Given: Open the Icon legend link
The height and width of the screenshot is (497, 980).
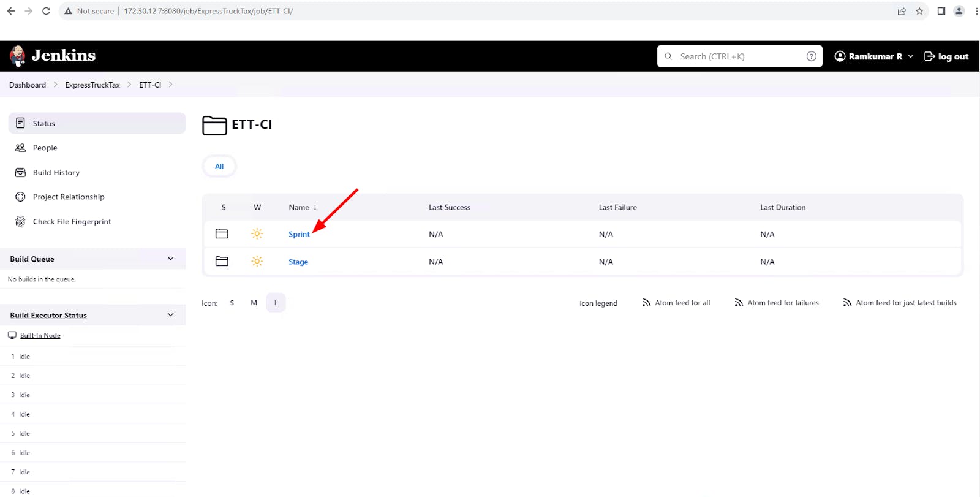Looking at the screenshot, I should pos(598,303).
